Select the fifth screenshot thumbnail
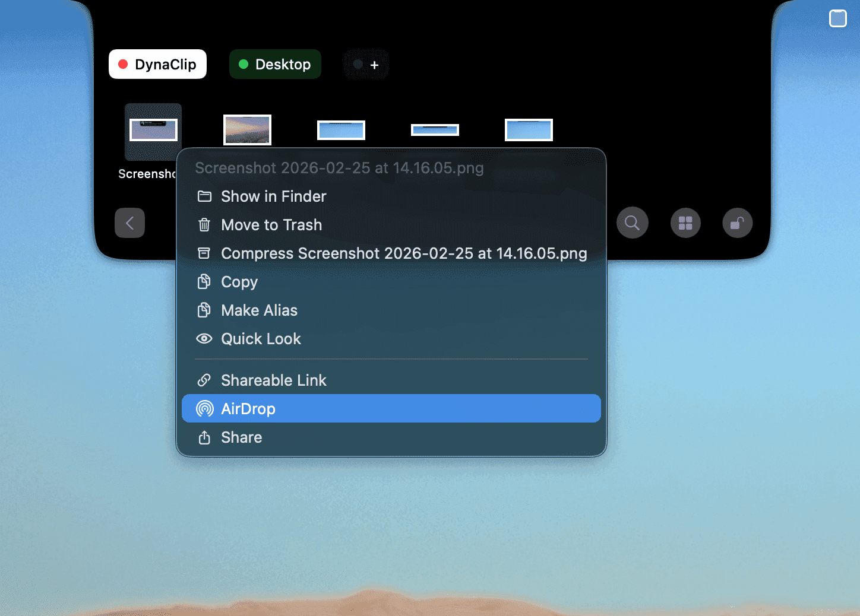The height and width of the screenshot is (616, 860). pos(529,130)
